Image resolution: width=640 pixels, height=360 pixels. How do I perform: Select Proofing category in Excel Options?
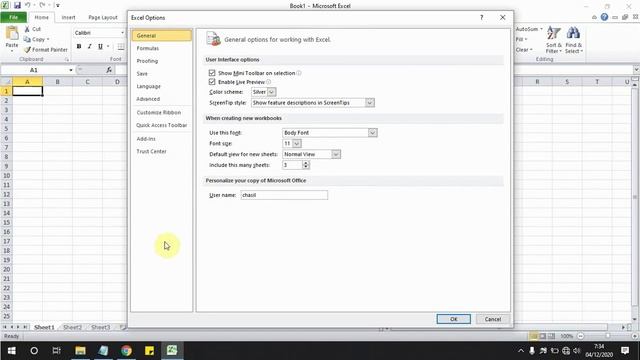[x=162, y=61]
